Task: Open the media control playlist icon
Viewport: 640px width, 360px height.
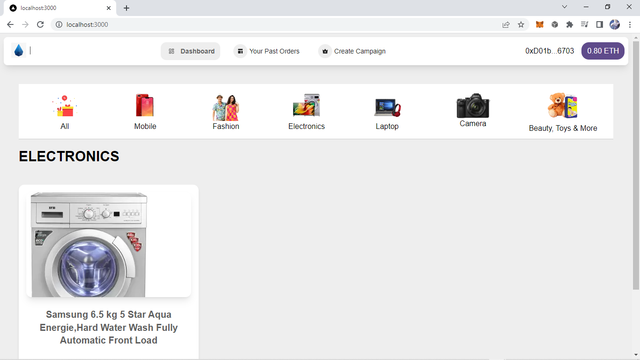Action: pyautogui.click(x=584, y=24)
